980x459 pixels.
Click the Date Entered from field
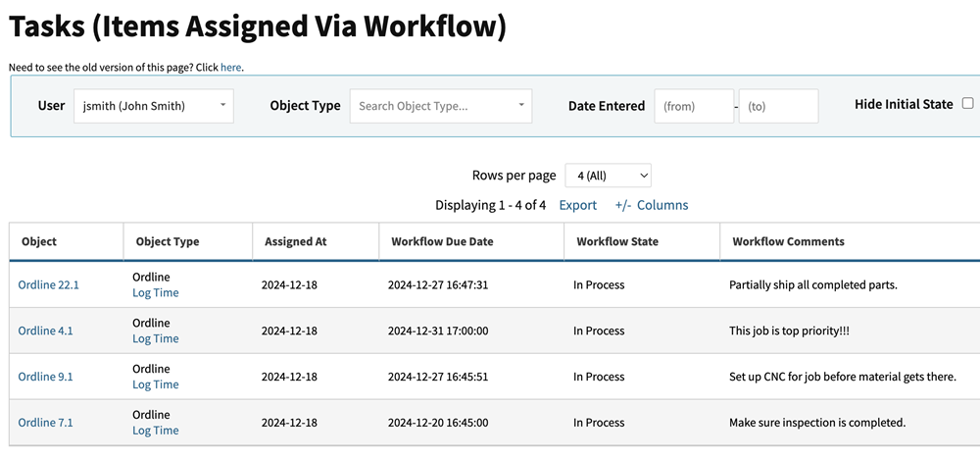[x=693, y=106]
